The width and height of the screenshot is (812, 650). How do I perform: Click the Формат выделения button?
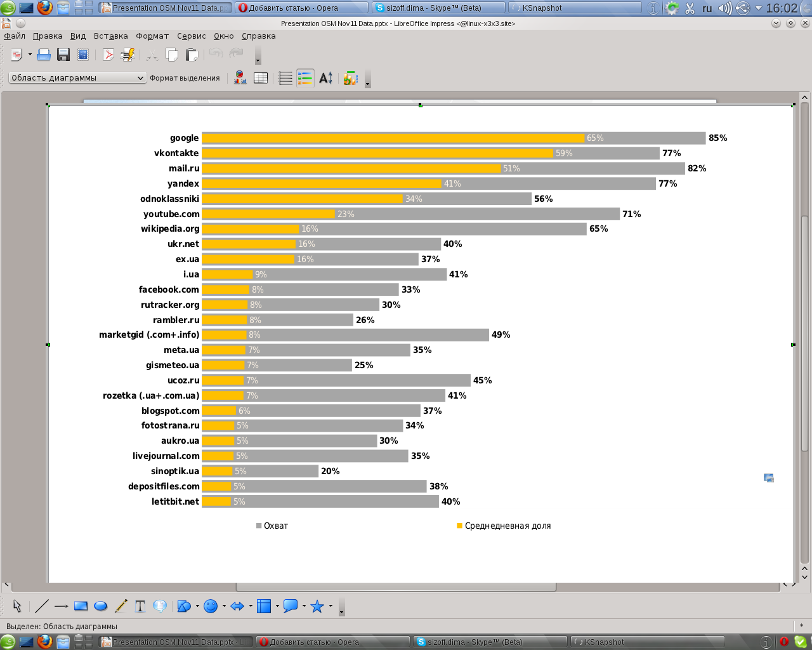[x=185, y=78]
